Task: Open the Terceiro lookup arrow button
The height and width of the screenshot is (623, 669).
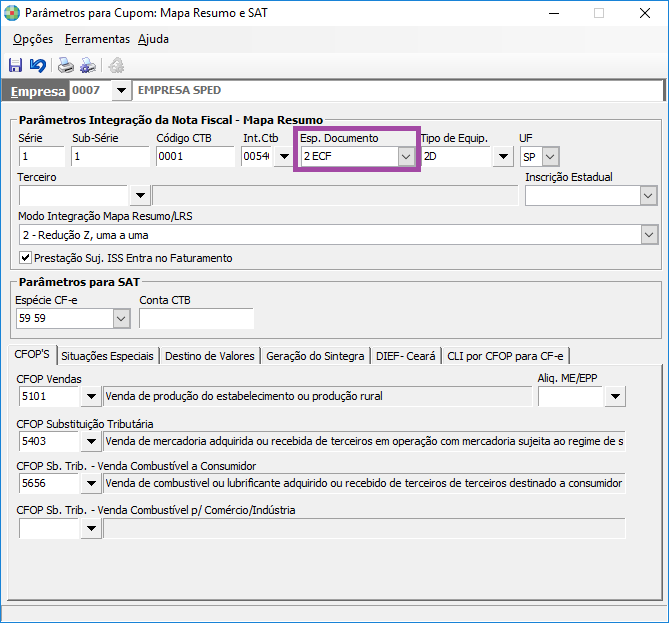Action: (140, 195)
